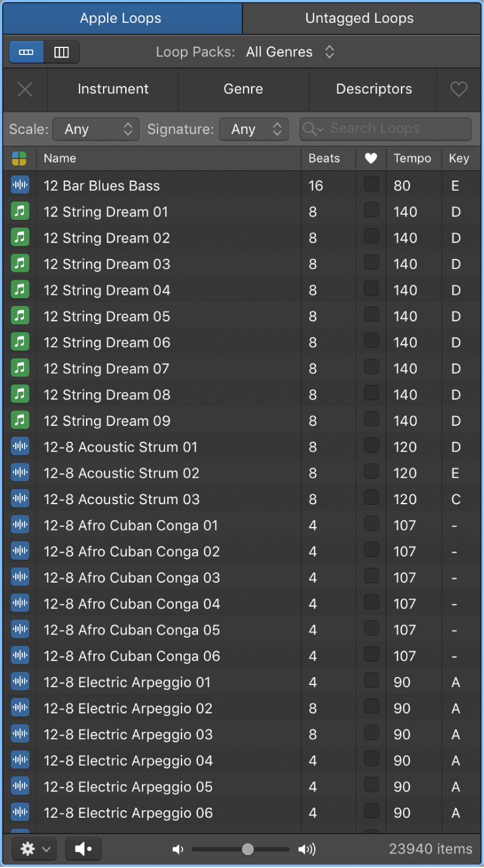The width and height of the screenshot is (484, 868).
Task: Open the Descriptors filter button
Action: [373, 89]
